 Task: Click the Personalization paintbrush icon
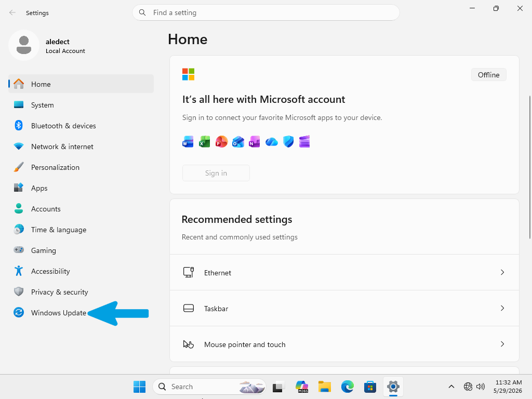pos(19,167)
